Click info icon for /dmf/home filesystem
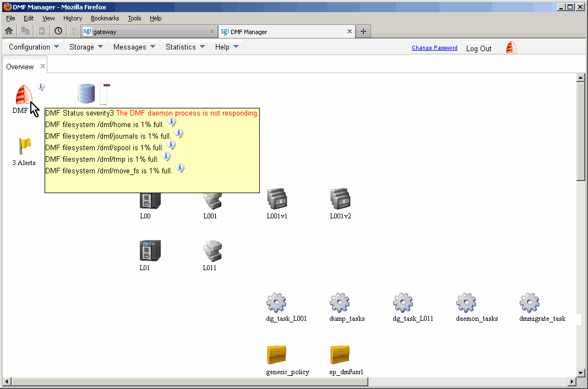This screenshot has width=588, height=389. [x=171, y=122]
